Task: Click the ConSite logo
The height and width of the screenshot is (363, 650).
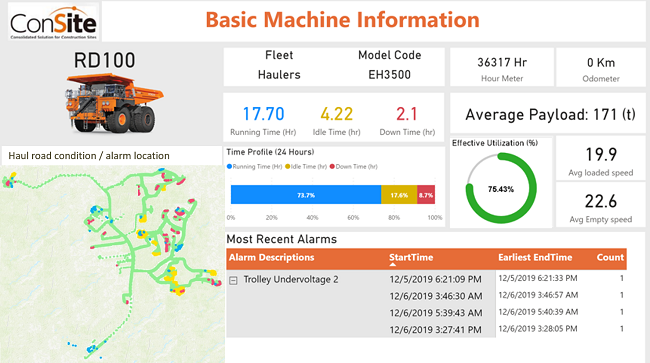Action: tap(53, 22)
